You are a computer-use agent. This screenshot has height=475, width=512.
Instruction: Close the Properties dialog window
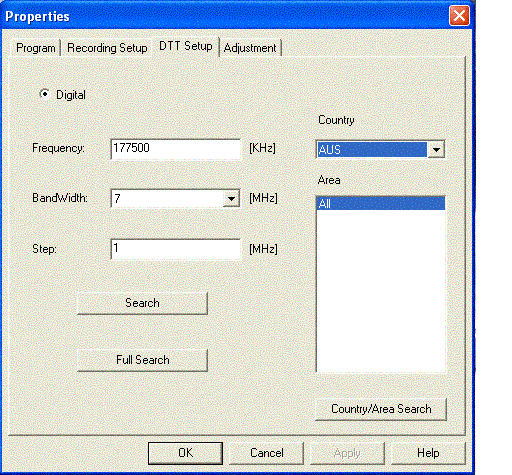(x=459, y=16)
